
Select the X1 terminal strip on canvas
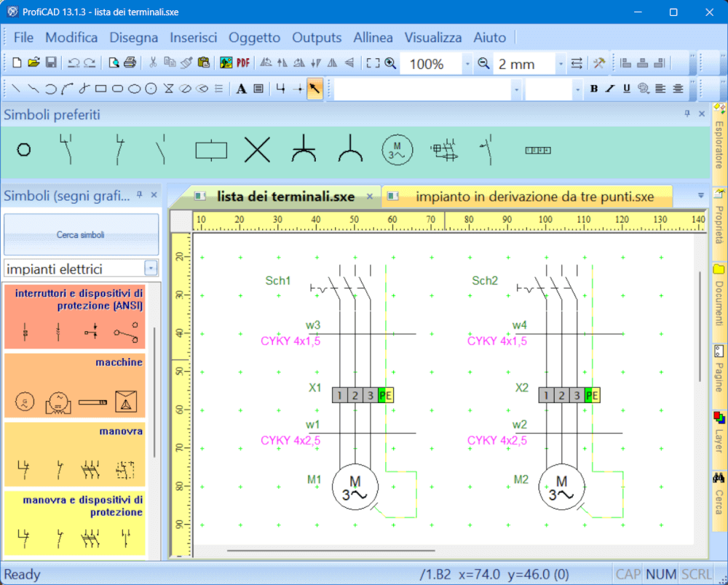(363, 395)
